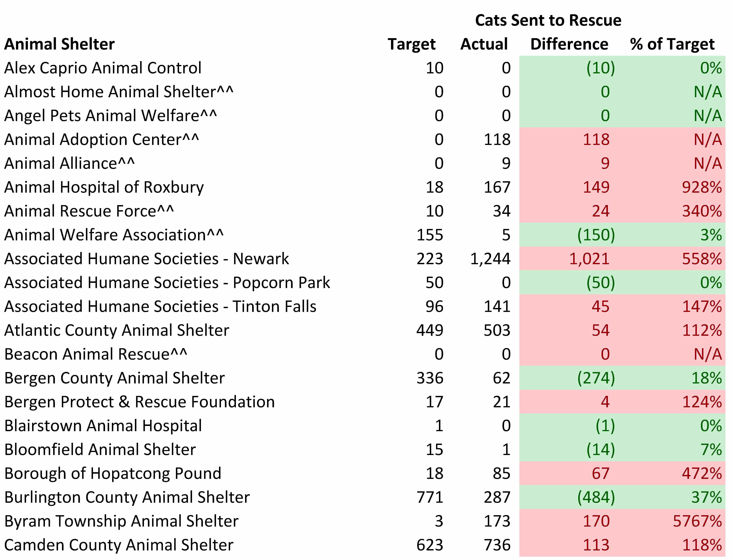Select the Difference column header
733x560 pixels.
[x=569, y=44]
